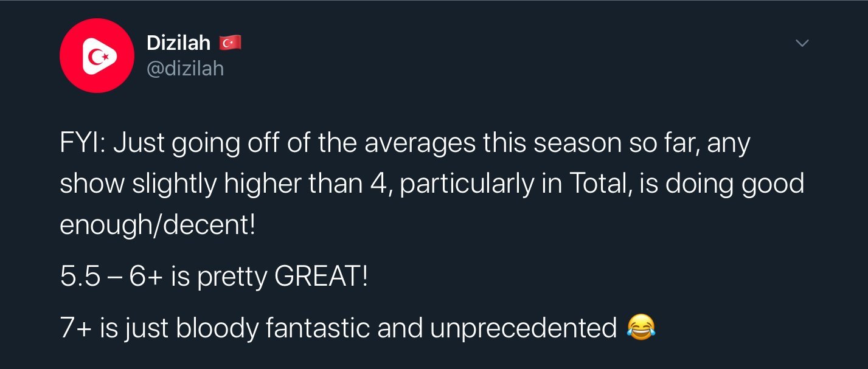Viewport: 868px width, 369px height.
Task: Click the "enough/decent!" text
Action: [158, 226]
